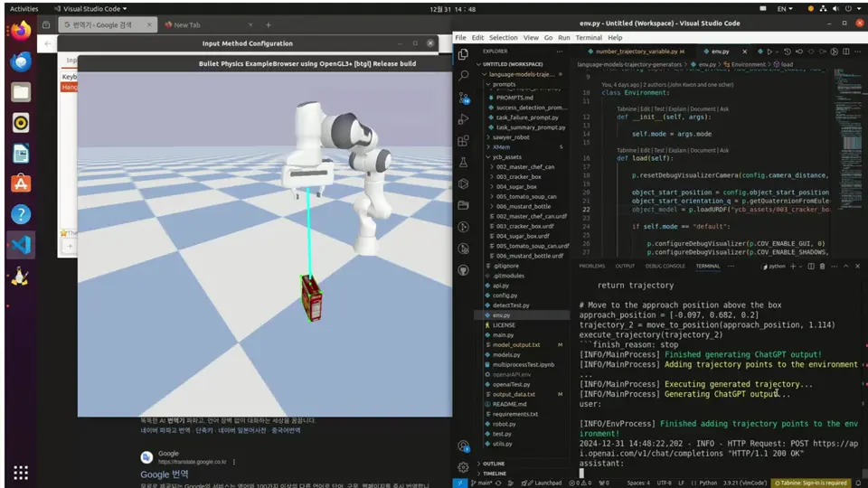The width and height of the screenshot is (868, 488).
Task: Click the Launchpad status bar item
Action: tap(543, 483)
